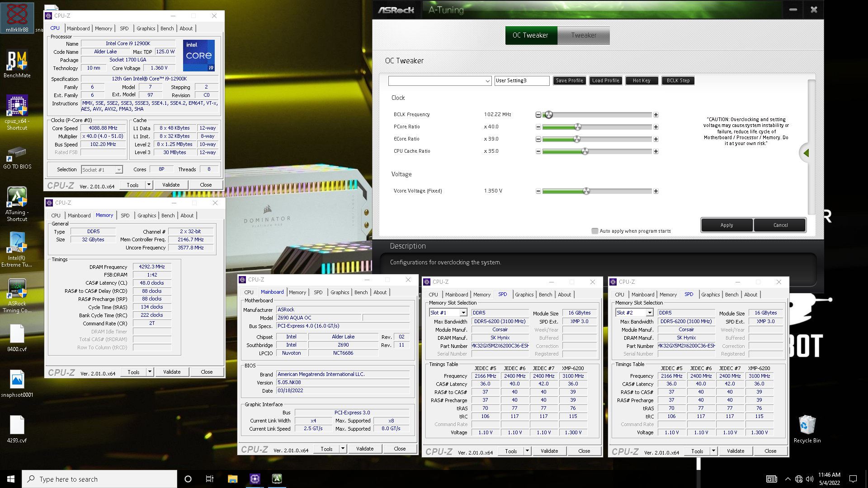
Task: Open the notification center icon
Action: (x=853, y=479)
